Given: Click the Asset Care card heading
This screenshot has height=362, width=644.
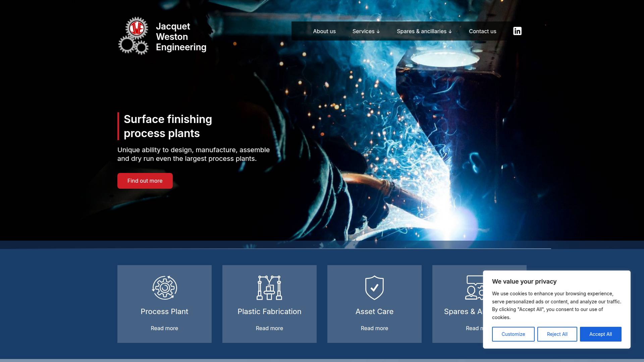Looking at the screenshot, I should pos(374,311).
